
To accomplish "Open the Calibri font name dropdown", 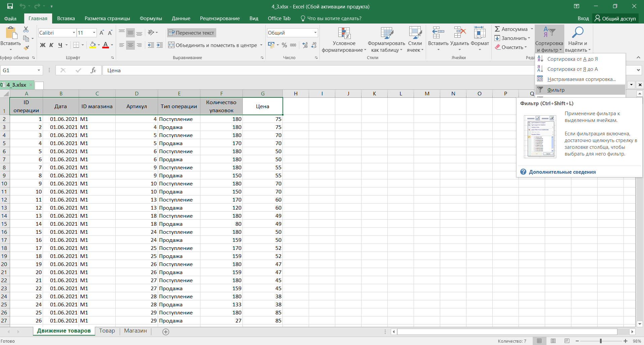I will pyautogui.click(x=74, y=33).
